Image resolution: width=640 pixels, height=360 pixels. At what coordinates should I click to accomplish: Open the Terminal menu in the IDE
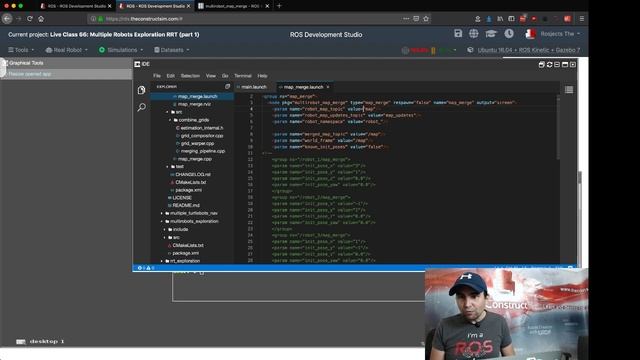tap(243, 76)
